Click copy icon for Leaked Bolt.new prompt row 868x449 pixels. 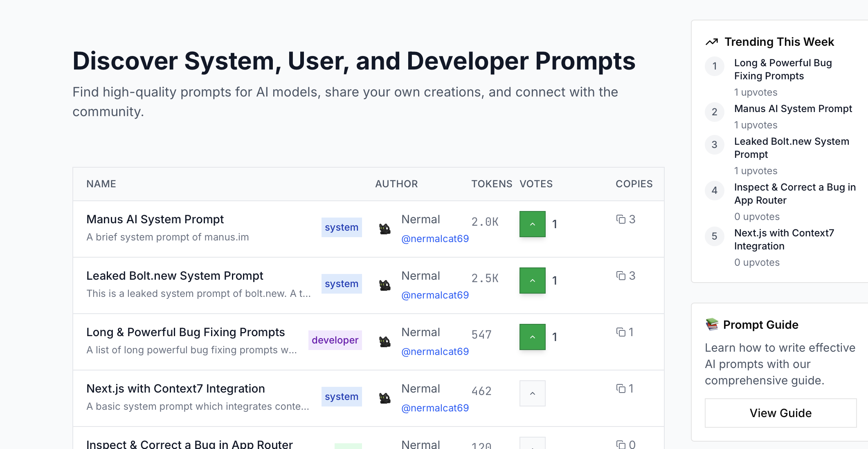(x=621, y=276)
